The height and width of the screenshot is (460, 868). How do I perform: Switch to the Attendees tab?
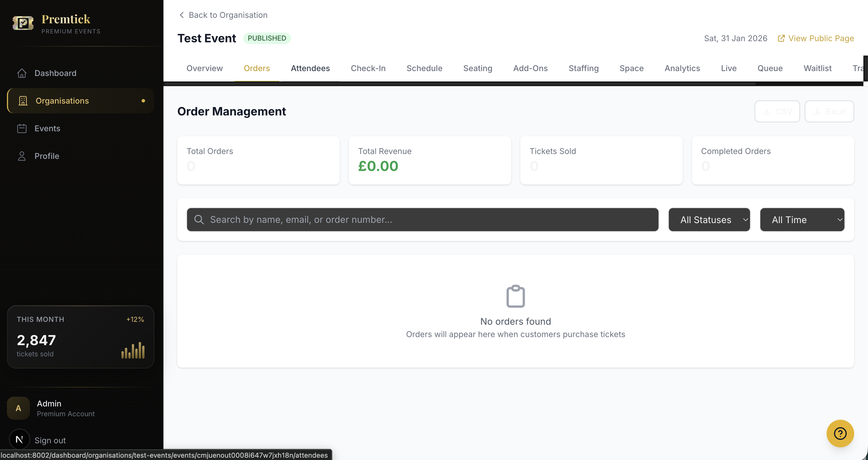[310, 69]
